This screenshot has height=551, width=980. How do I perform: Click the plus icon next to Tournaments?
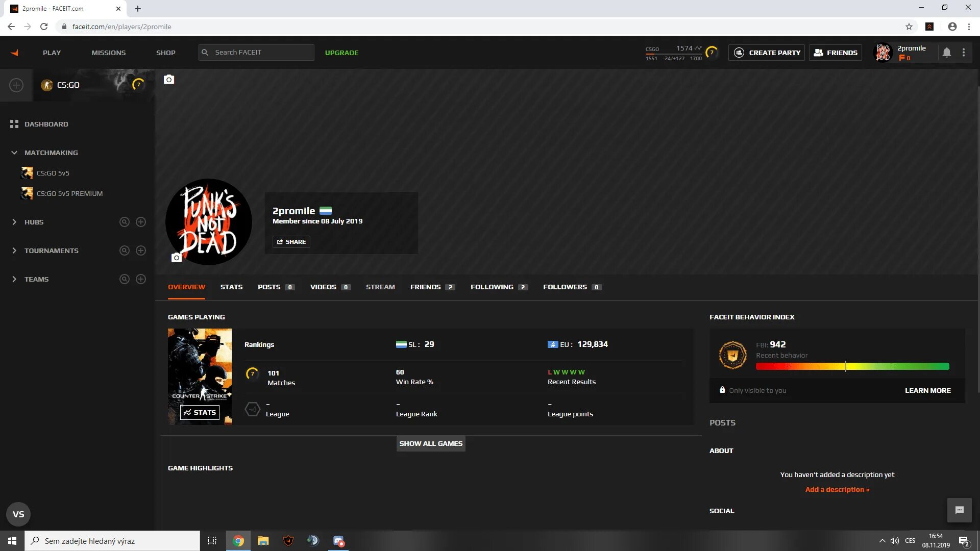coord(141,251)
